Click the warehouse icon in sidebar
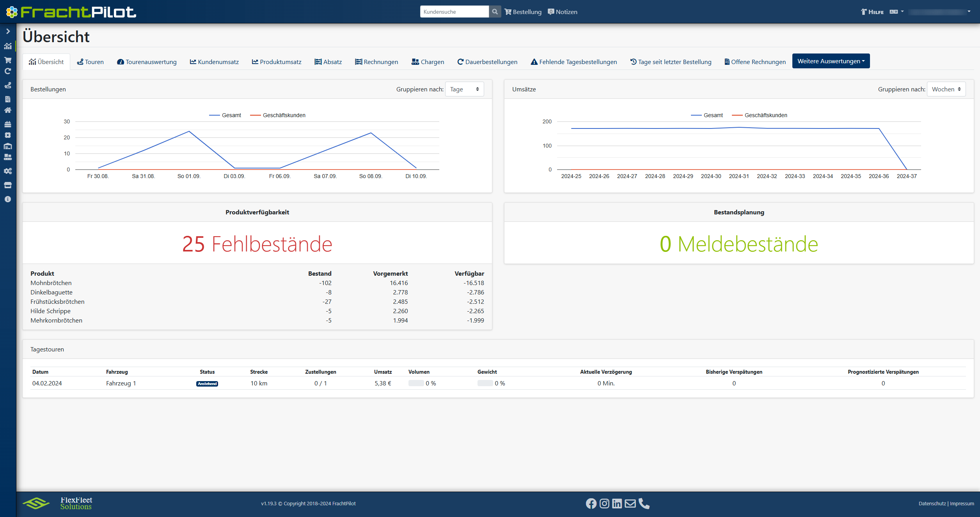 click(x=8, y=146)
